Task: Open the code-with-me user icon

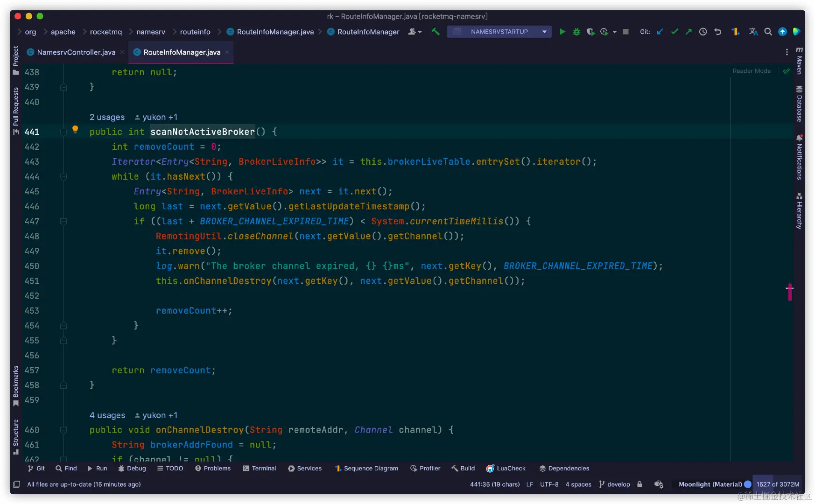Action: pyautogui.click(x=415, y=32)
